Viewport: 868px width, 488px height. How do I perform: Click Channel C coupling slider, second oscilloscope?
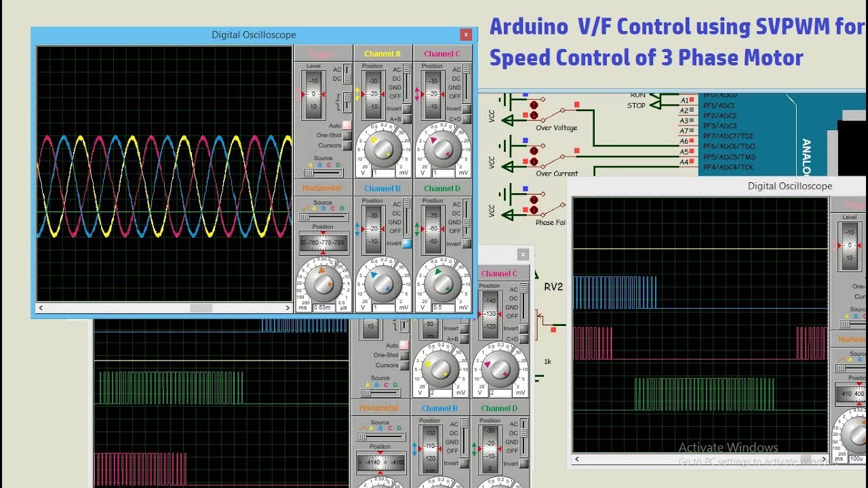pos(524,302)
